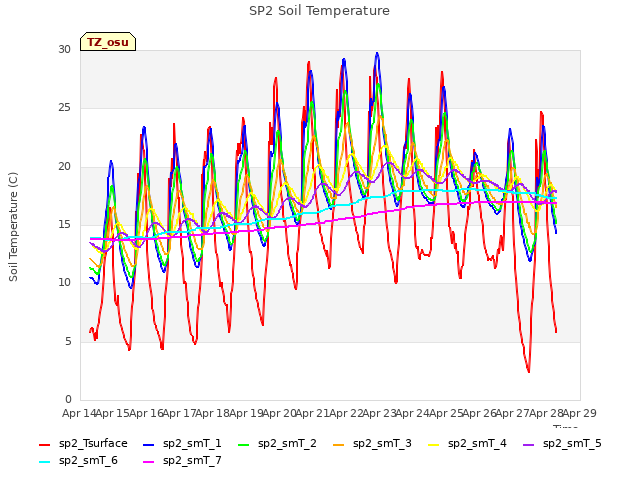The width and height of the screenshot is (640, 480).
Task: Toggle sp2_smT_3 legend entry
Action: pos(372,444)
